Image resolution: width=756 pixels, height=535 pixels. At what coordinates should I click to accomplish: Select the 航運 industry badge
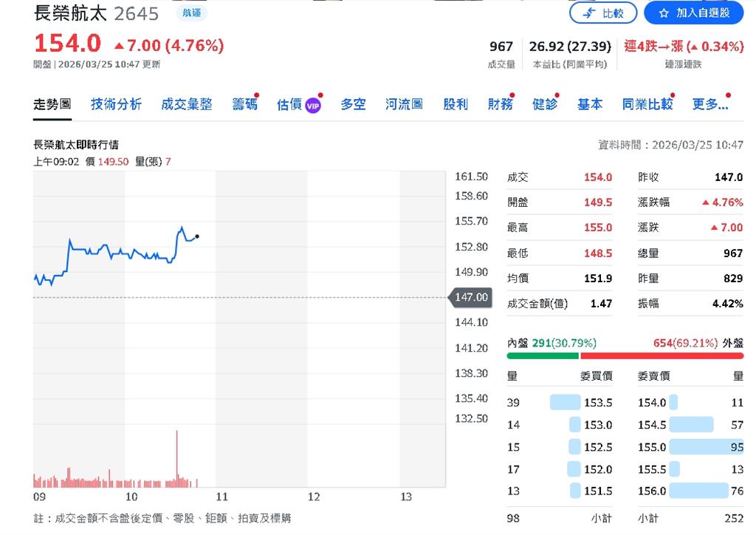pyautogui.click(x=190, y=13)
